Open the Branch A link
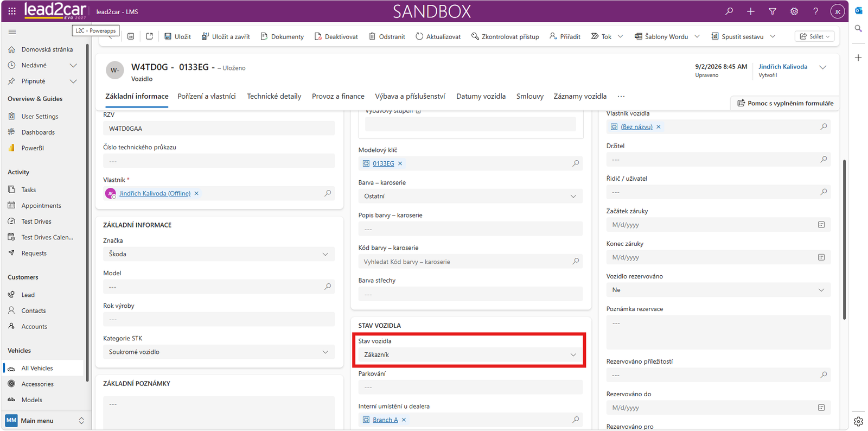This screenshot has width=868, height=431. [x=385, y=420]
